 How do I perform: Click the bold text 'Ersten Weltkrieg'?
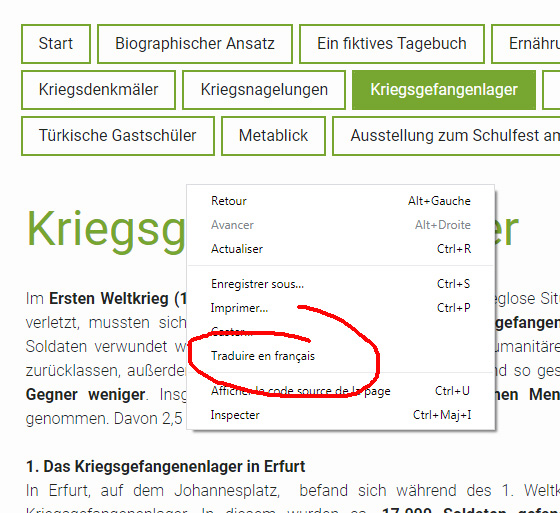(x=109, y=299)
